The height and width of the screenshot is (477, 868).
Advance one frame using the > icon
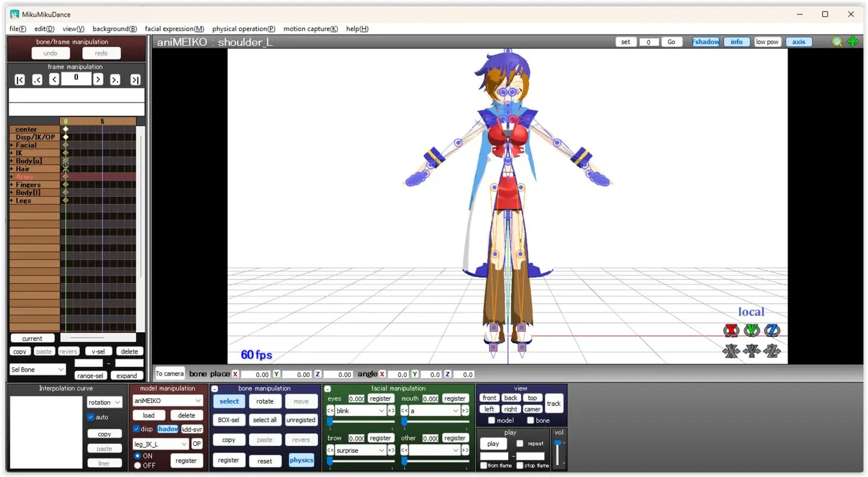pos(98,79)
